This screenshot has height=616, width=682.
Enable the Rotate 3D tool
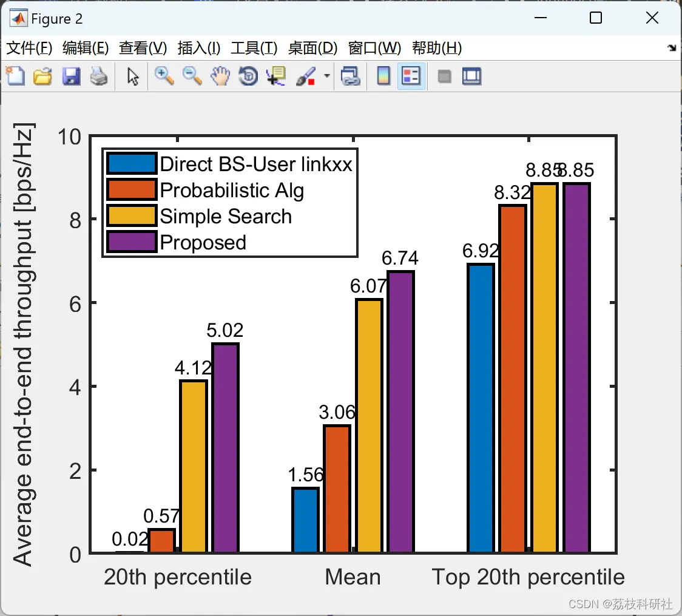248,76
